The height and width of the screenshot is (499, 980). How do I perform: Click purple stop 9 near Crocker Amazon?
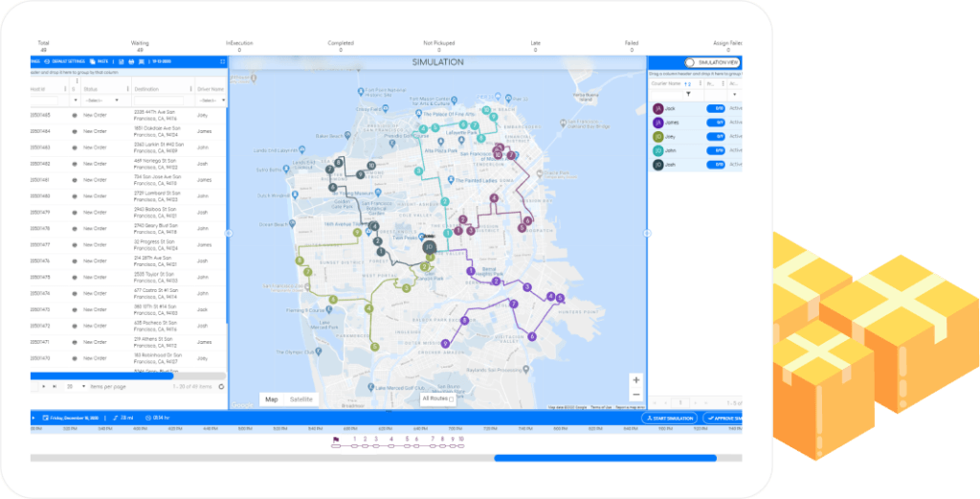click(445, 344)
